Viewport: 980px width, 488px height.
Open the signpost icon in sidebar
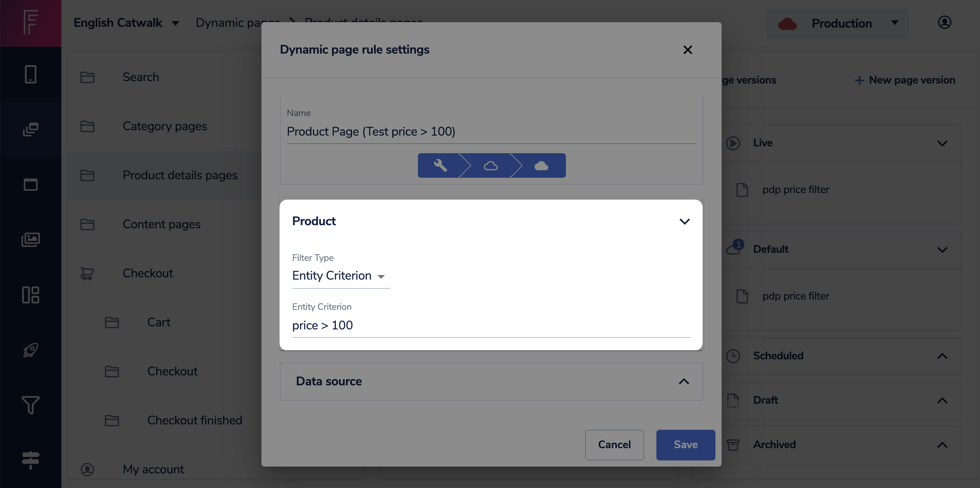(x=30, y=460)
